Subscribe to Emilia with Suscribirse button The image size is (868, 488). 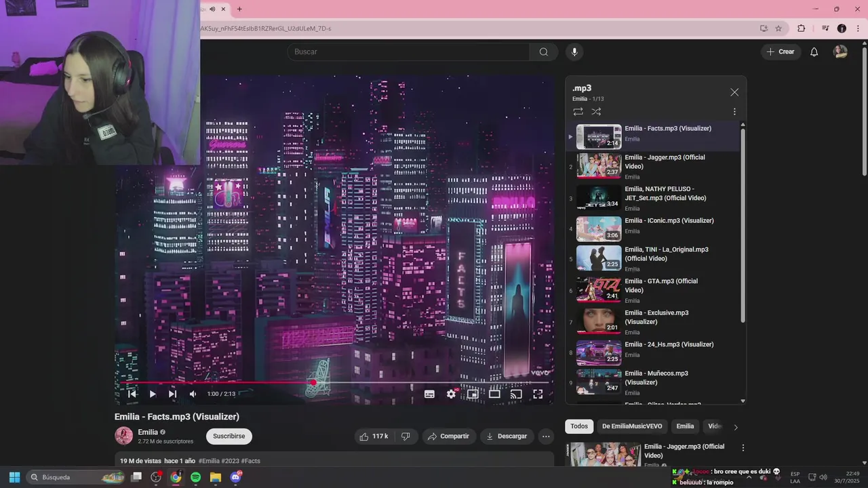pos(229,436)
